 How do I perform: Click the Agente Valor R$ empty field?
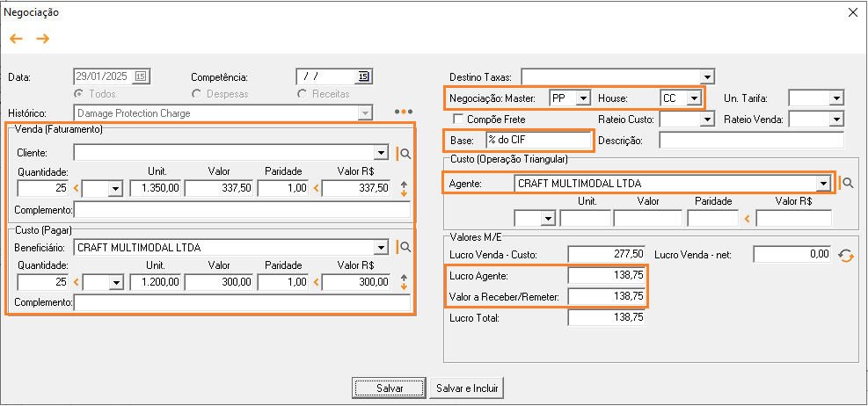pyautogui.click(x=794, y=219)
